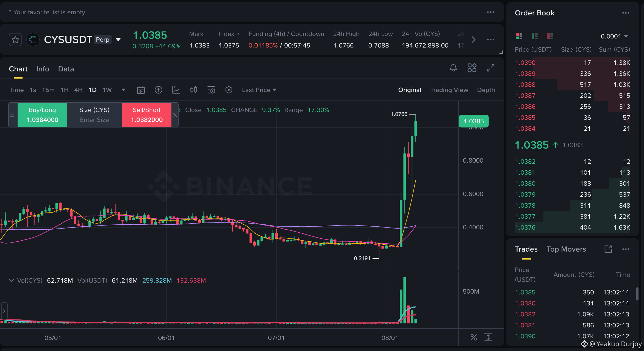Click bid row 1.0380 size 188
The height and width of the screenshot is (351, 644).
pos(573,183)
